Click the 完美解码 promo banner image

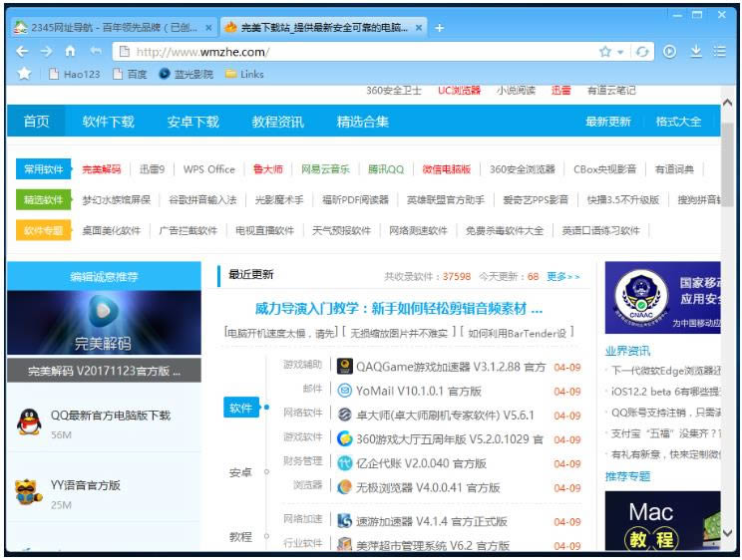[104, 323]
